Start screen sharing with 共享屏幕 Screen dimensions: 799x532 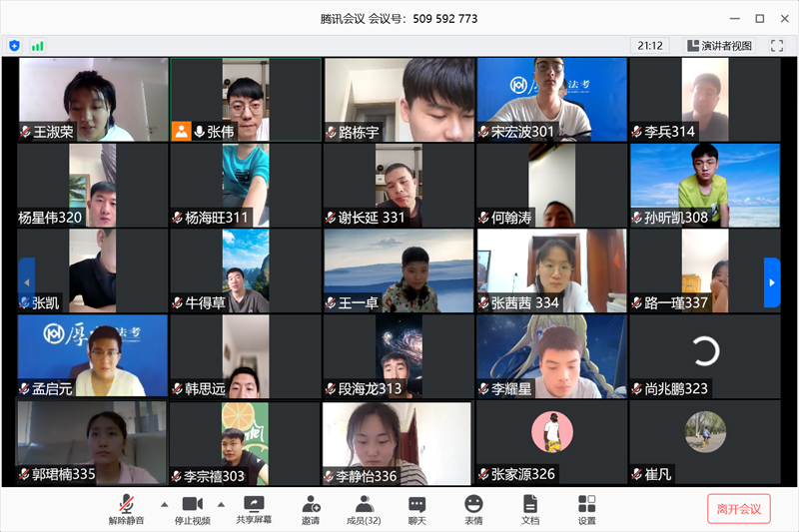(x=254, y=509)
